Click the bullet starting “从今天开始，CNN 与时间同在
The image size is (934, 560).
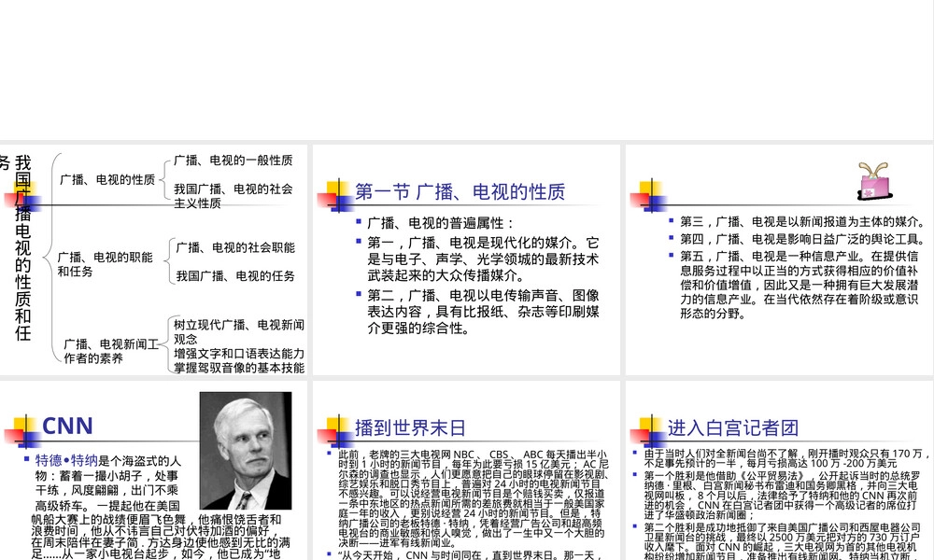[473, 554]
